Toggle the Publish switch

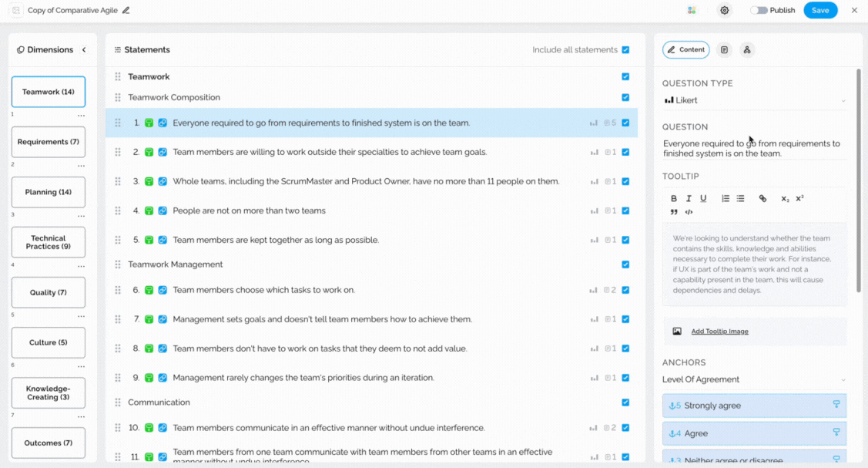pyautogui.click(x=759, y=11)
